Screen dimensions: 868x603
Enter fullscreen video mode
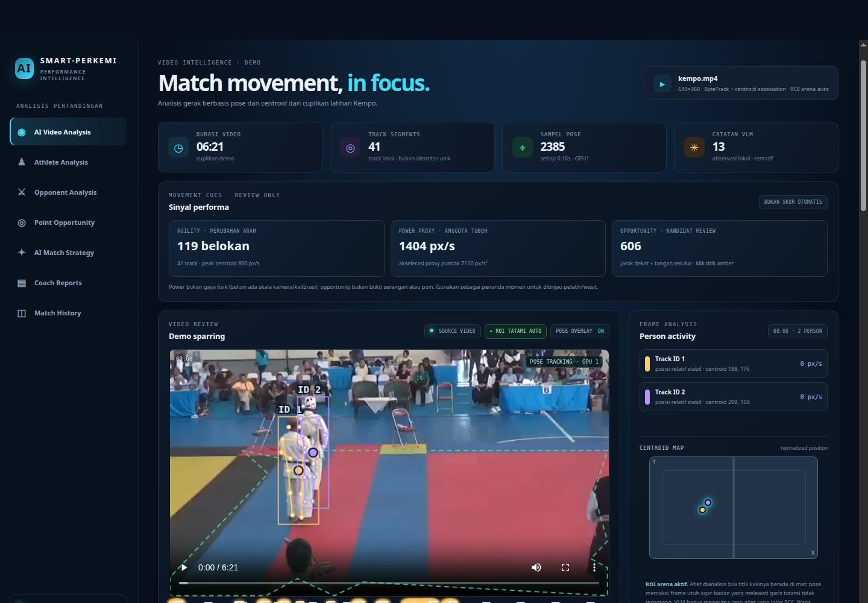point(565,567)
